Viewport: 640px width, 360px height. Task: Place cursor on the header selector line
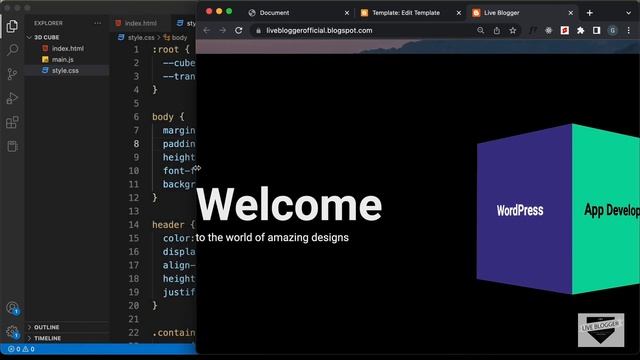[x=173, y=224]
